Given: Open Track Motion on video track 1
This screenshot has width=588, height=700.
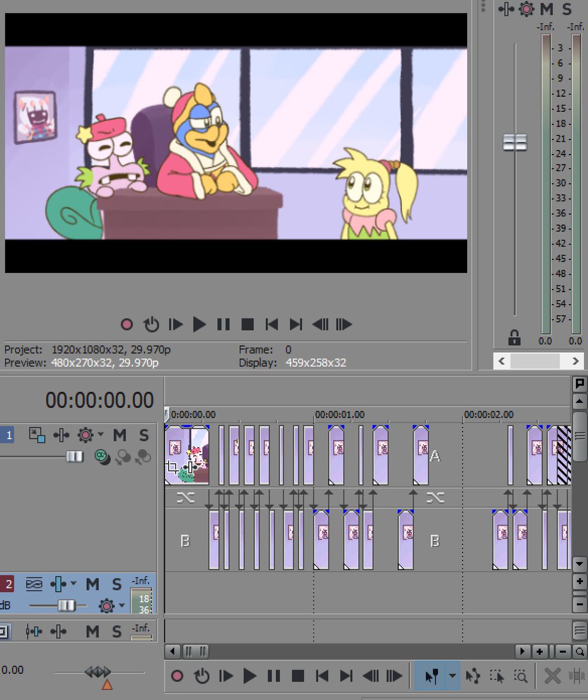Looking at the screenshot, I should [x=37, y=435].
